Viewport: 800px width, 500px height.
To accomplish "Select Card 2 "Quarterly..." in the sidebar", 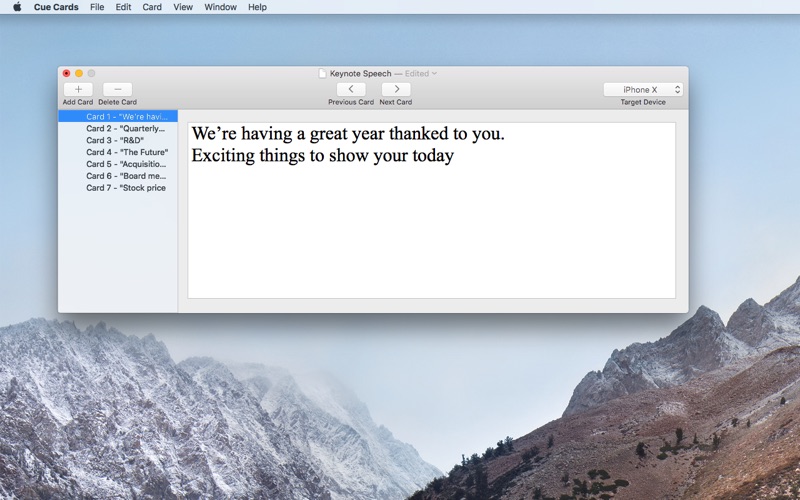I will tap(118, 129).
